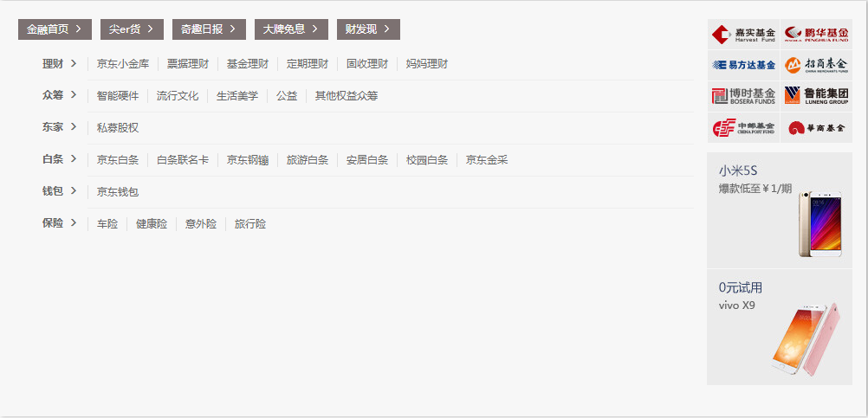Image resolution: width=868 pixels, height=418 pixels.
Task: Click the 鲁能集团 Luneng Group logo
Action: click(x=817, y=96)
